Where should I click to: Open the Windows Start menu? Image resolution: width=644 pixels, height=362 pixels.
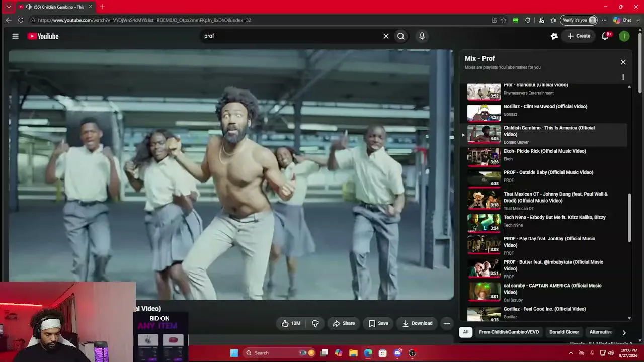tap(234, 353)
